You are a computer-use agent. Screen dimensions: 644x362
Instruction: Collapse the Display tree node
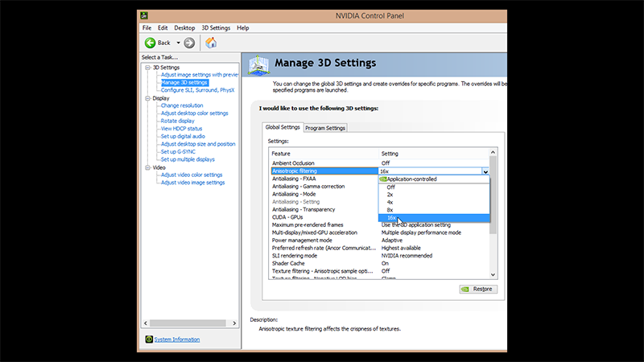[147, 98]
